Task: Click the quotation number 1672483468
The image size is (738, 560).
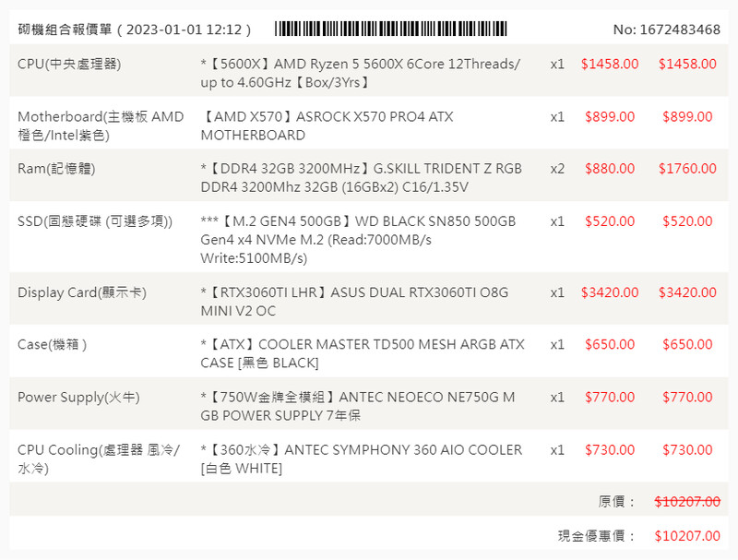Action: 666,30
